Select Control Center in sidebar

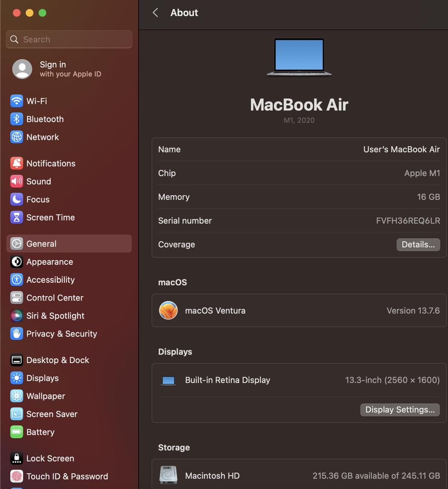69,297
